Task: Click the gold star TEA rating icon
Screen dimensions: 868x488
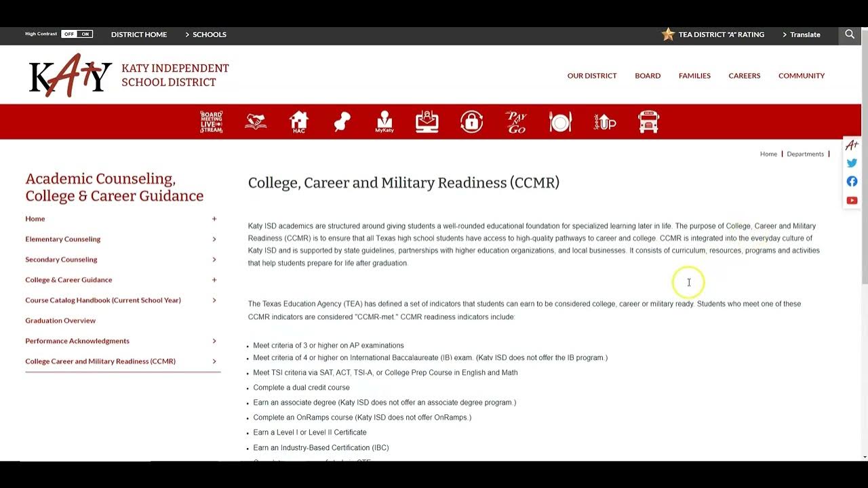Action: click(668, 35)
